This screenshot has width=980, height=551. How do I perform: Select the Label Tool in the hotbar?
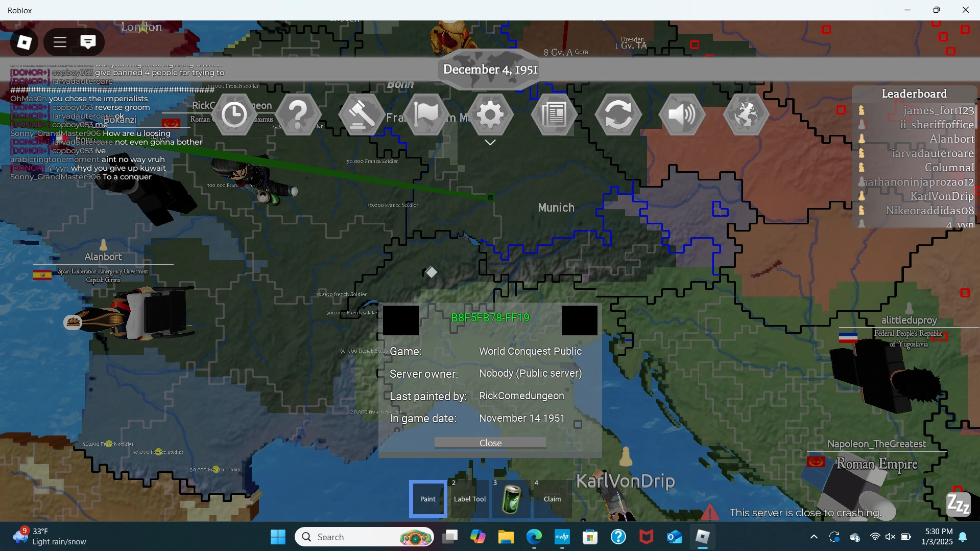(x=470, y=499)
